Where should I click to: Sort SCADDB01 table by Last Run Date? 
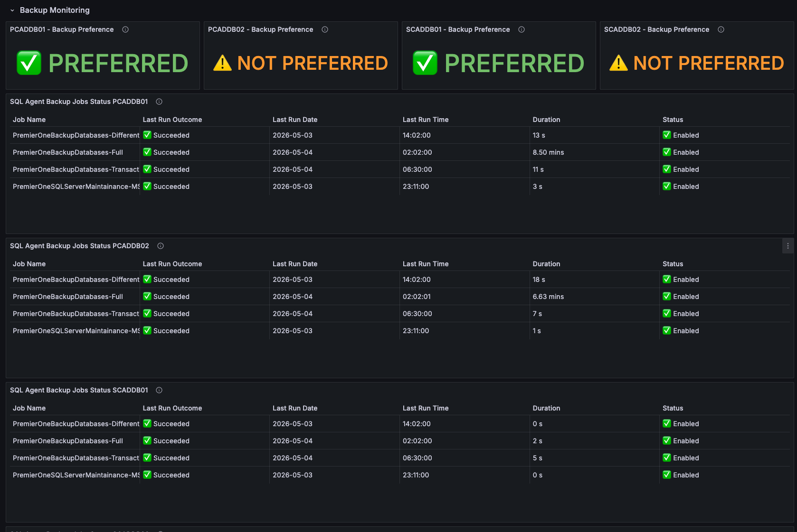point(295,408)
